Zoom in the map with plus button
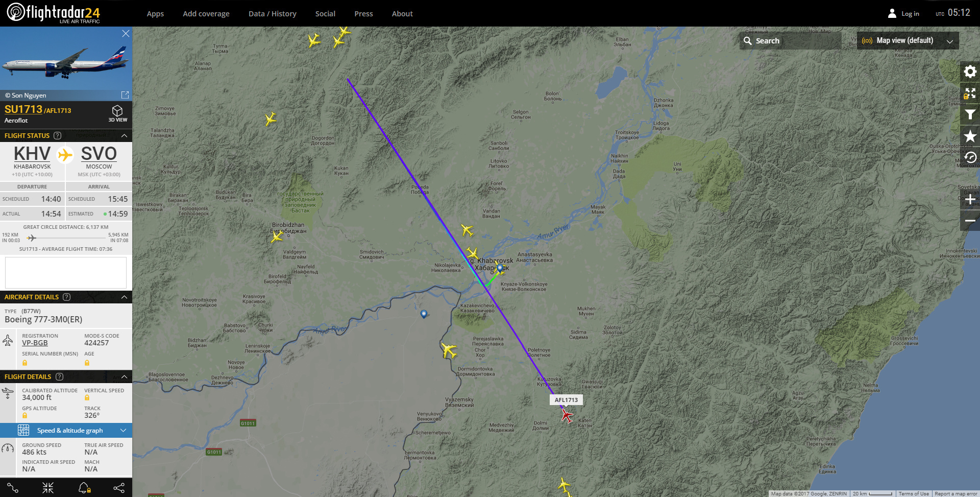Image resolution: width=980 pixels, height=497 pixels. 970,199
